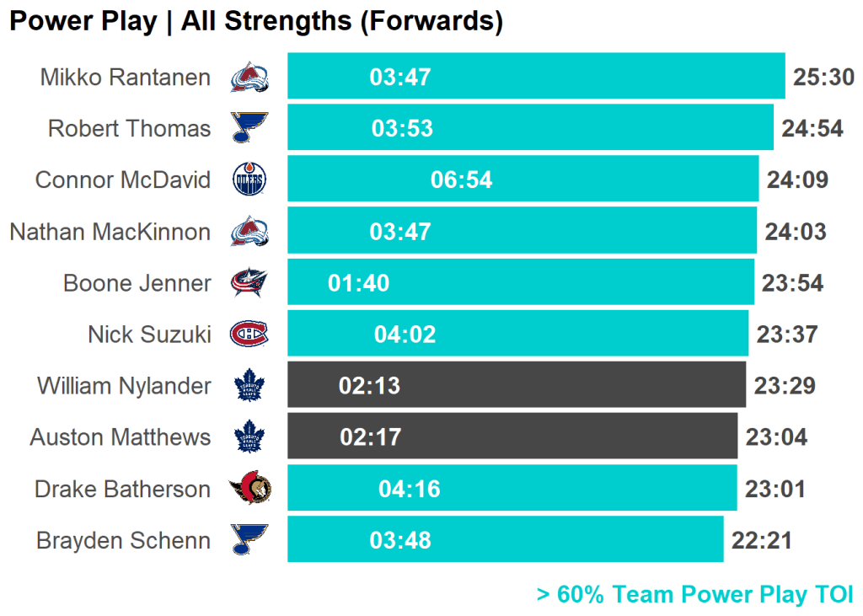Click the Maple Leafs logo beside William Nylander
This screenshot has height=616, width=863.
coord(249,386)
